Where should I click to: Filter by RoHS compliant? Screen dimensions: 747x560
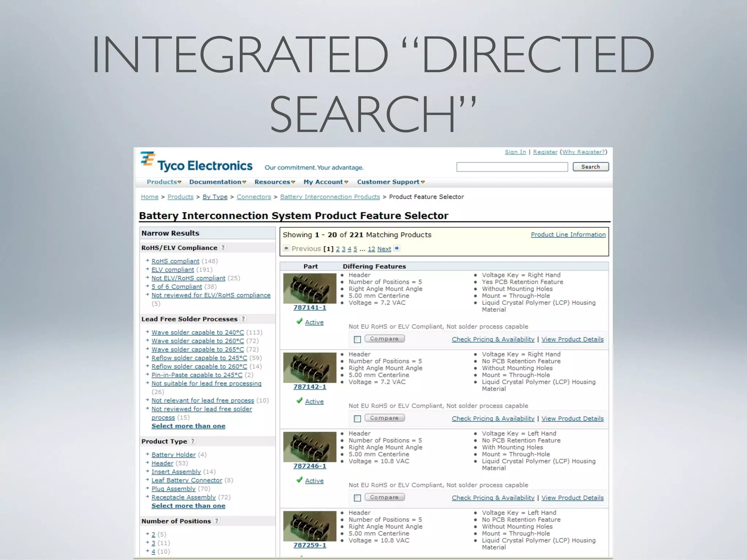175,261
